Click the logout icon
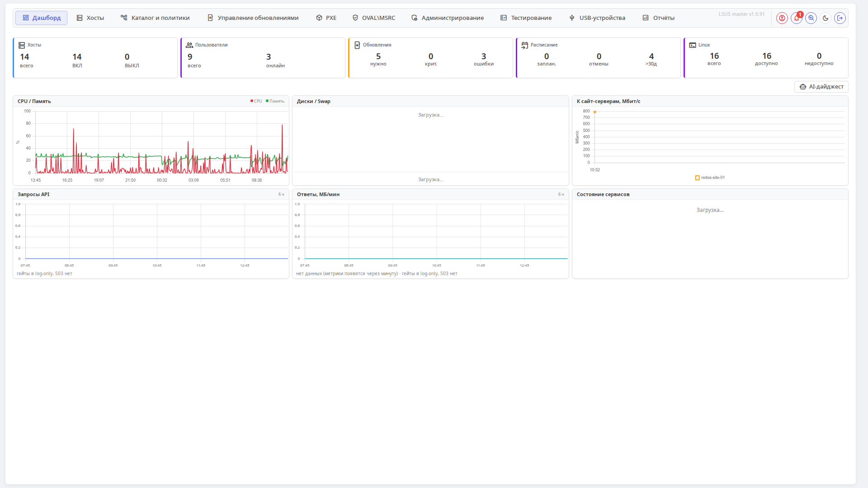 click(840, 18)
